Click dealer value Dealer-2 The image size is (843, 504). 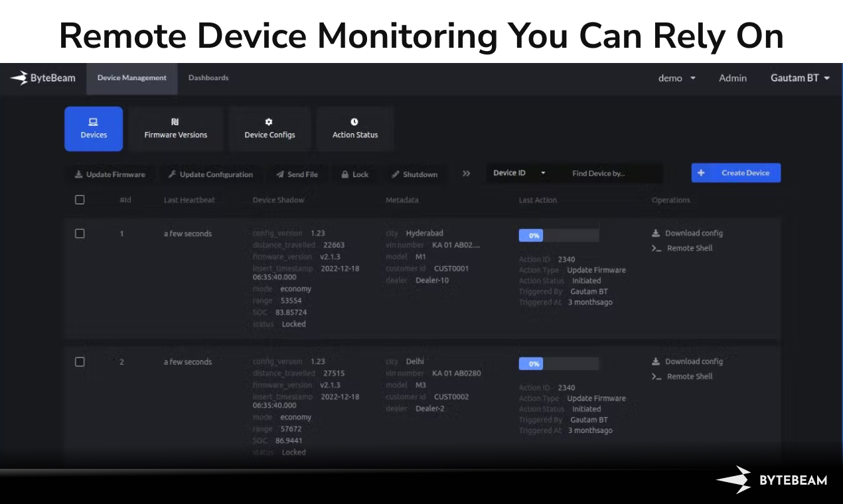tap(430, 409)
